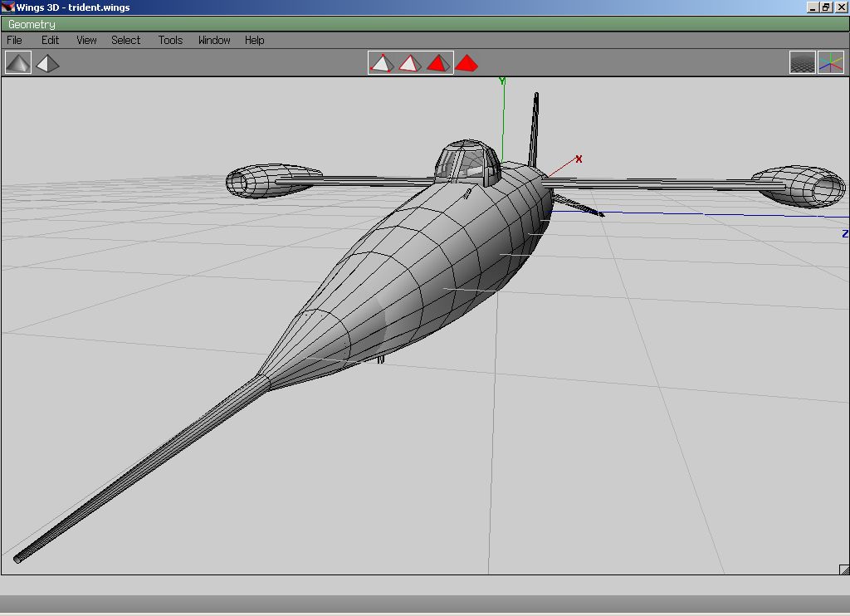Minimize the Wings 3D window

pos(813,7)
